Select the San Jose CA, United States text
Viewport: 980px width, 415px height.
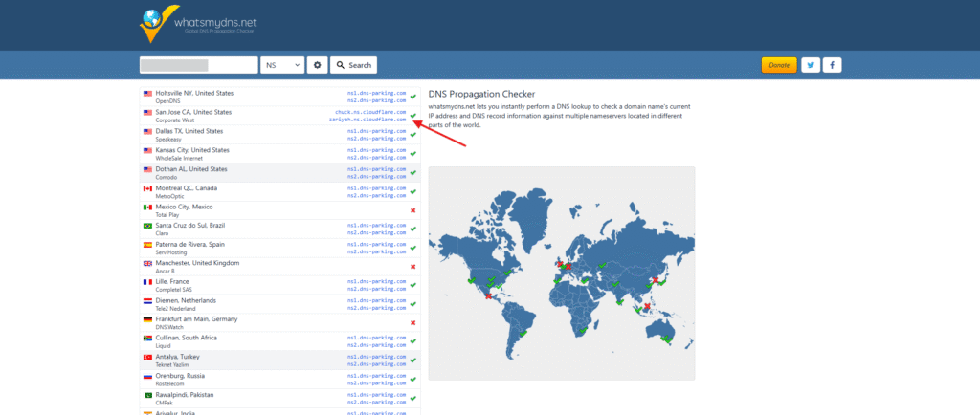tap(193, 112)
